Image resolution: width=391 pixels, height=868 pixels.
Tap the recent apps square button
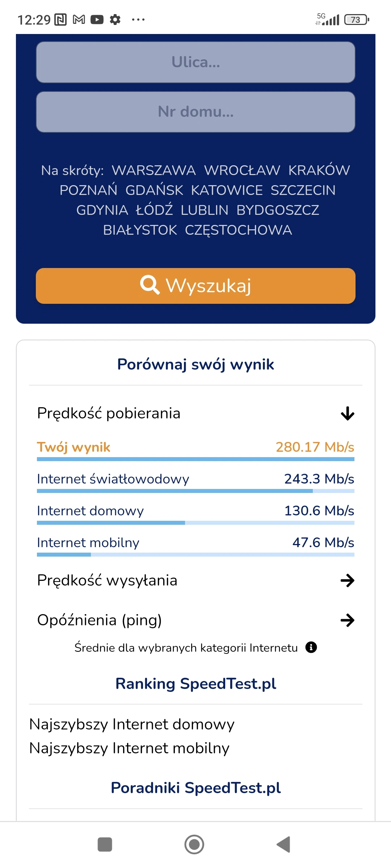[x=105, y=844]
